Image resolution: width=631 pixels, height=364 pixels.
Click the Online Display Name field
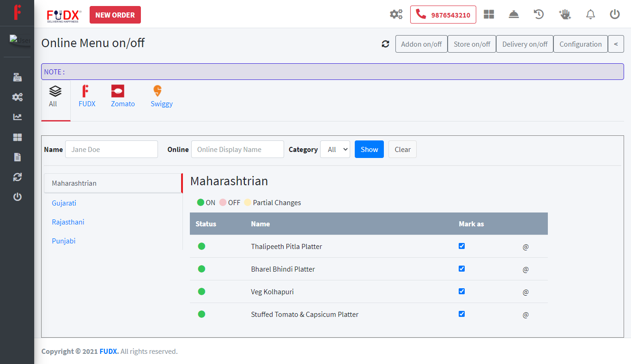(x=237, y=150)
